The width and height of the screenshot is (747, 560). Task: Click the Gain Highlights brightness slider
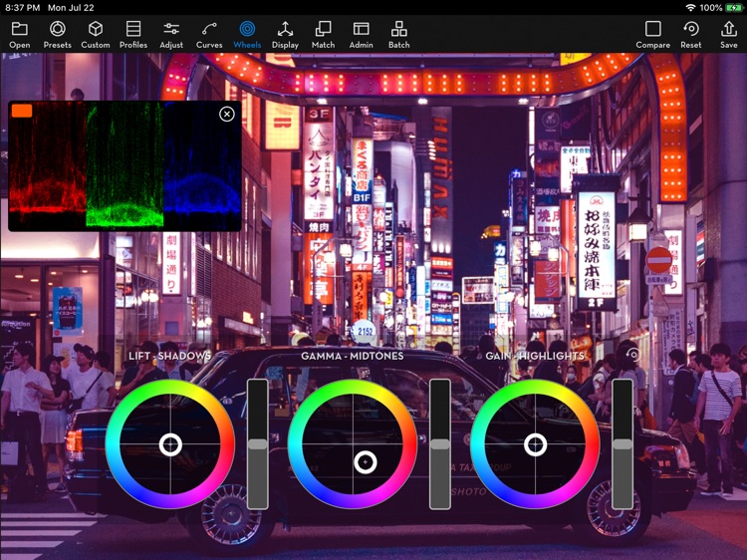(x=622, y=444)
